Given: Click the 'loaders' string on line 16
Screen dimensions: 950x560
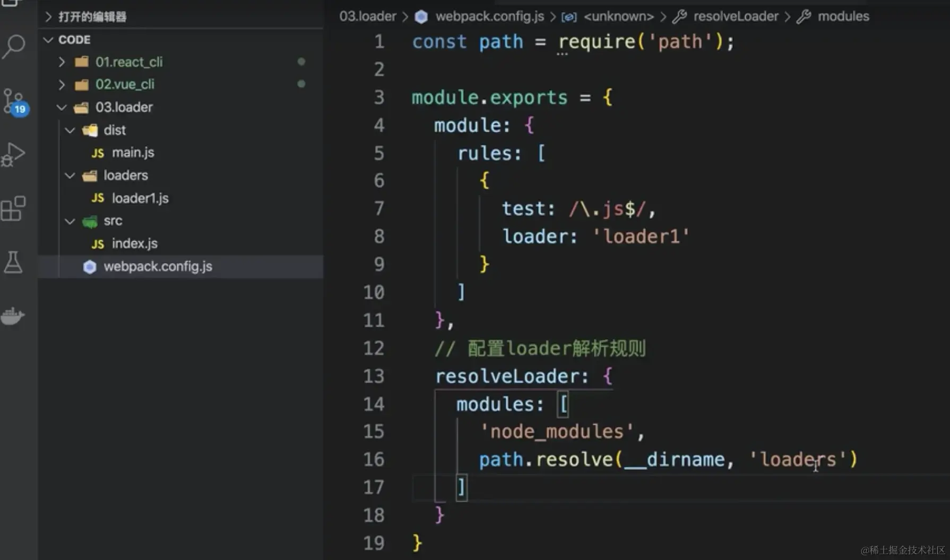Looking at the screenshot, I should [x=798, y=460].
